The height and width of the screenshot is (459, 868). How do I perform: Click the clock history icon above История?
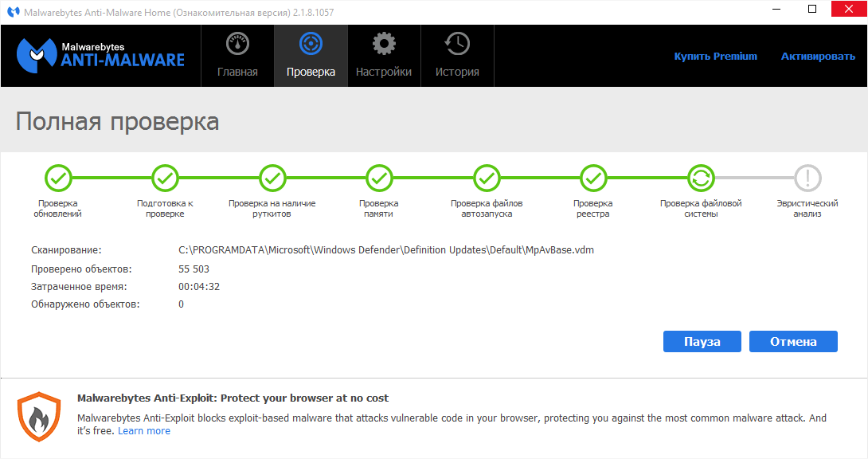457,44
